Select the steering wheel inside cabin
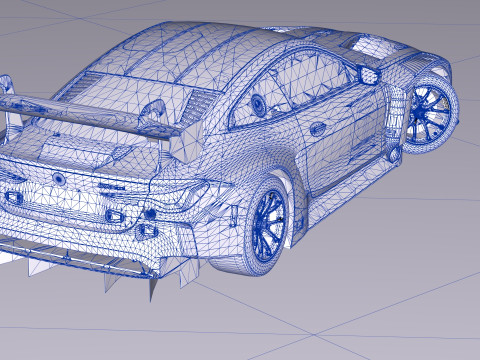 tap(259, 105)
